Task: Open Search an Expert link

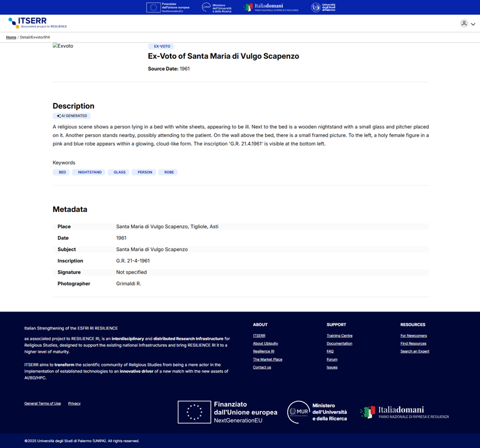Action: [x=414, y=352]
